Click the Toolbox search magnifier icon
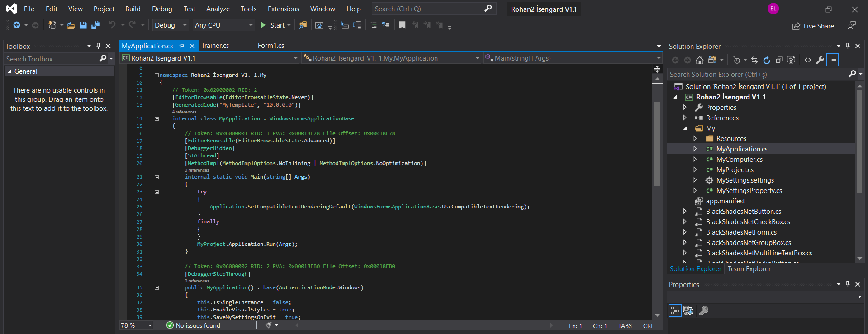 [103, 59]
